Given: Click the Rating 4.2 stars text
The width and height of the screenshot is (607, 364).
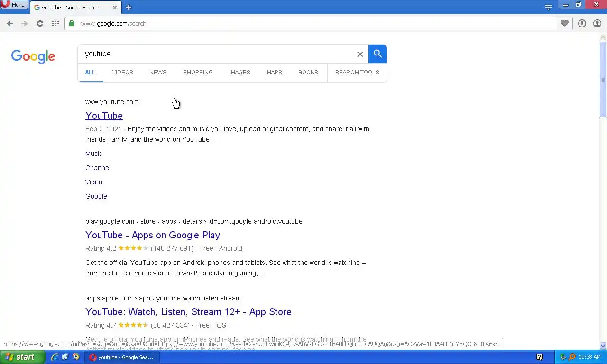Looking at the screenshot, I should point(117,248).
